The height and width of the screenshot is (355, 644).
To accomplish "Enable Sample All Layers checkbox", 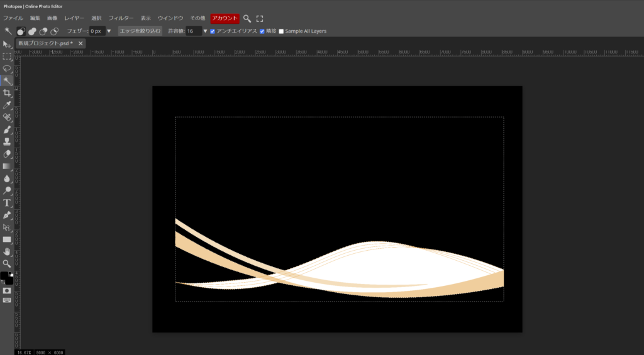I will tap(281, 31).
